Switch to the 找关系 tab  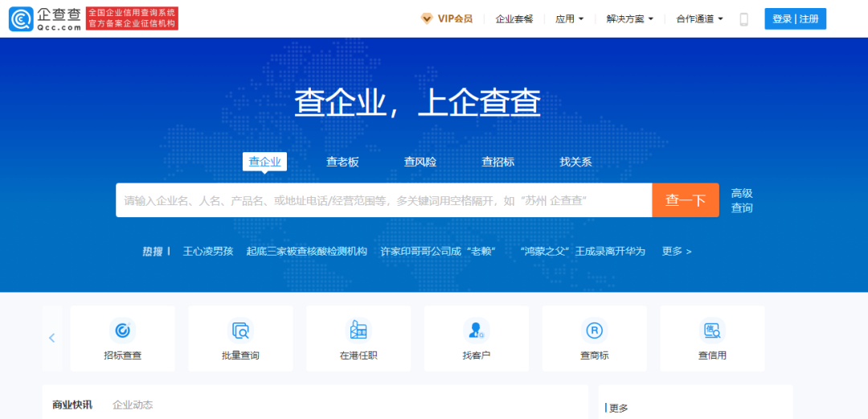(x=575, y=162)
